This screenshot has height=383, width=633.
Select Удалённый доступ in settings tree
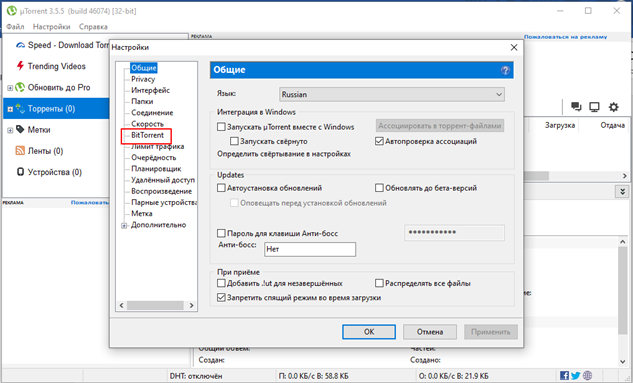click(163, 180)
